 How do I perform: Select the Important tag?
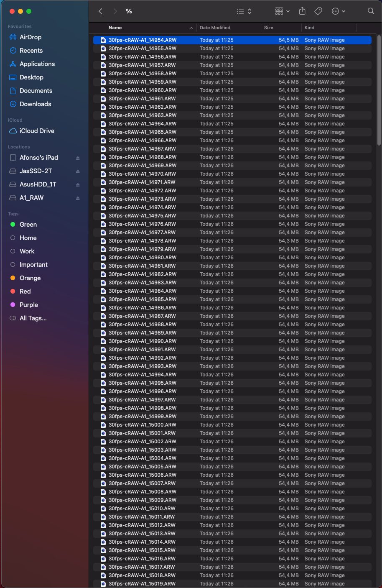point(33,265)
